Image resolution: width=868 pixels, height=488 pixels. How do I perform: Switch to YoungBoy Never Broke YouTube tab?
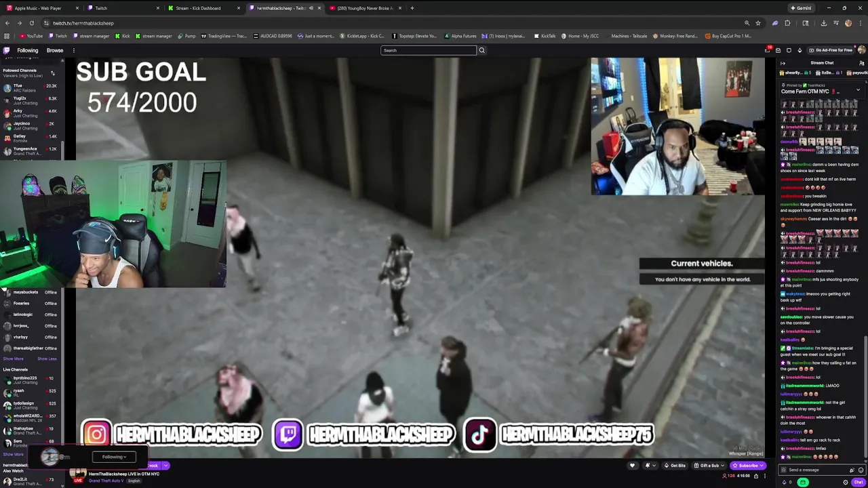[x=366, y=8]
